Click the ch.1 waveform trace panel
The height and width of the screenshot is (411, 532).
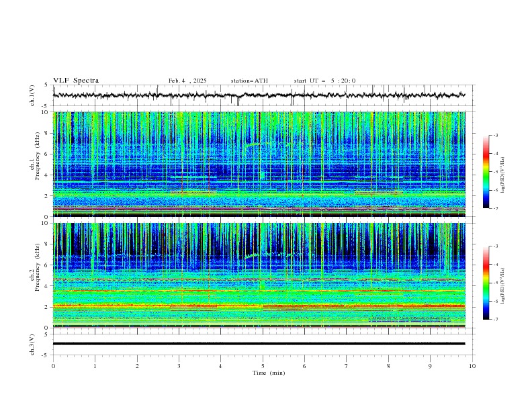264,95
